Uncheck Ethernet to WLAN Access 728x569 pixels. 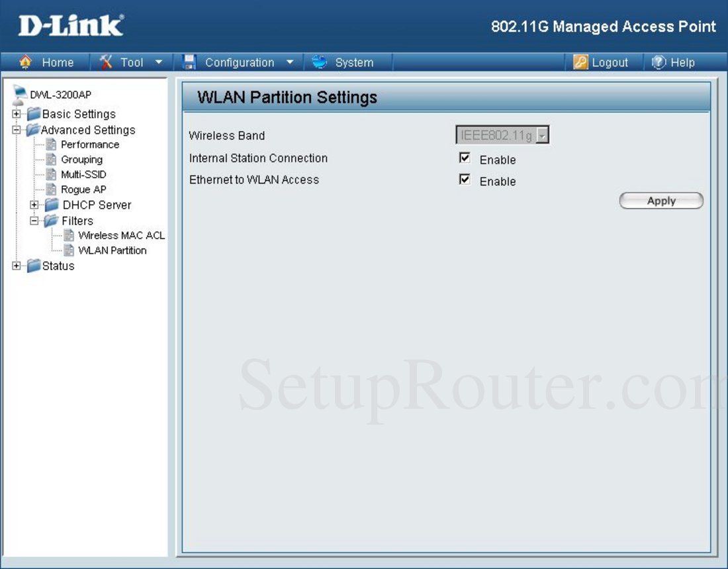(465, 180)
